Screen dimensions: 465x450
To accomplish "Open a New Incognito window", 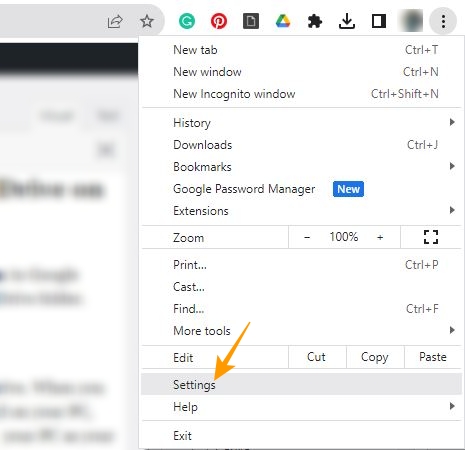I will coord(301,94).
